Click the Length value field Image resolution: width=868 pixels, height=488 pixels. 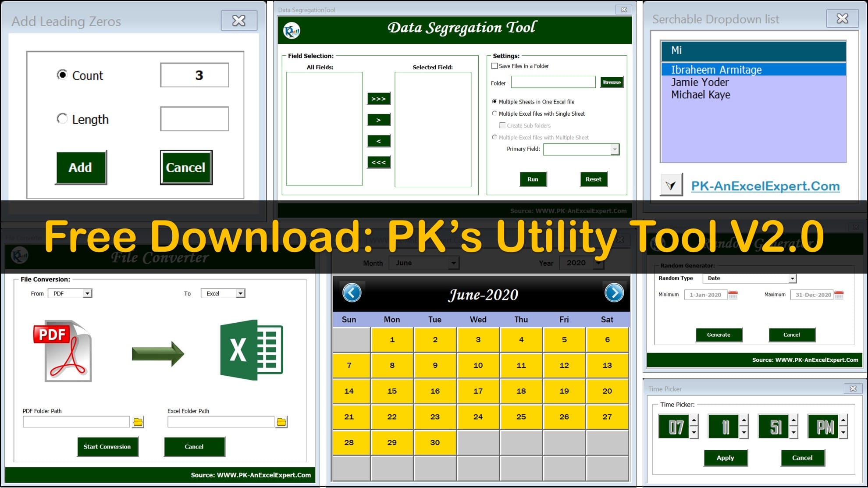pyautogui.click(x=195, y=119)
